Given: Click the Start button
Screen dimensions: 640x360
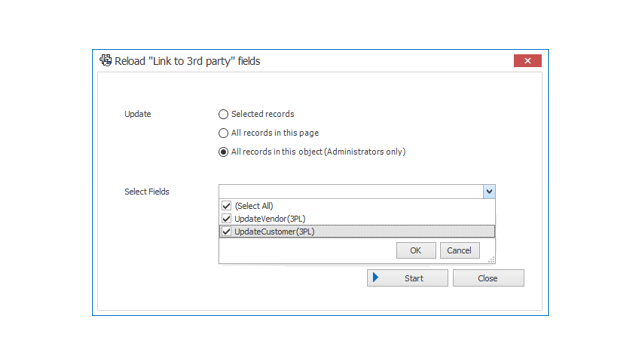Looking at the screenshot, I should click(407, 278).
